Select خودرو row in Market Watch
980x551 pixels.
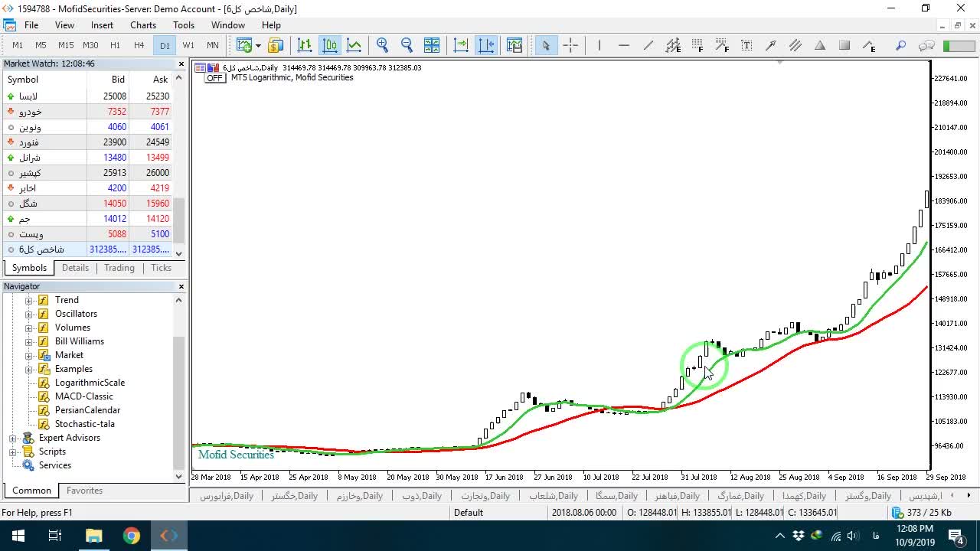(x=87, y=112)
